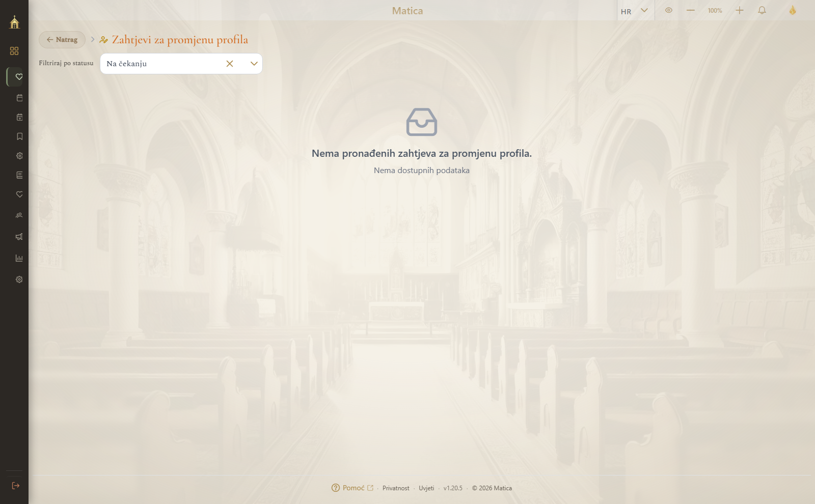Open the bookmark icon in sidebar
This screenshot has width=815, height=504.
pyautogui.click(x=19, y=136)
